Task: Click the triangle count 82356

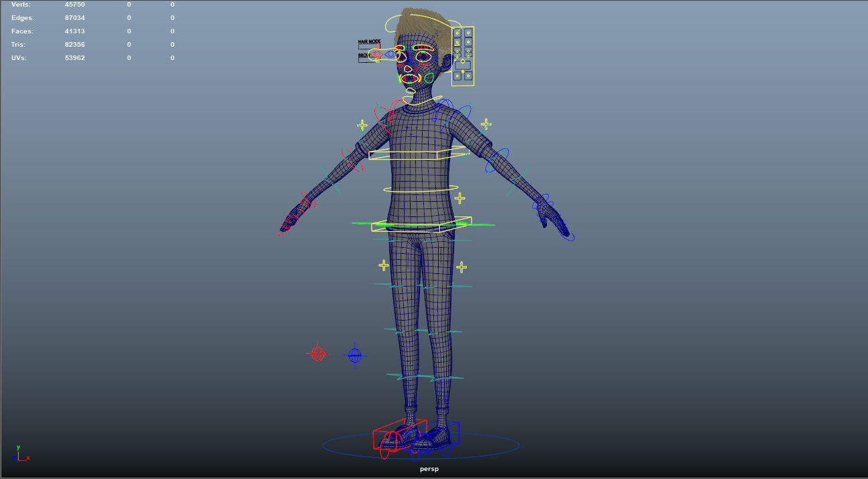Action: (75, 45)
